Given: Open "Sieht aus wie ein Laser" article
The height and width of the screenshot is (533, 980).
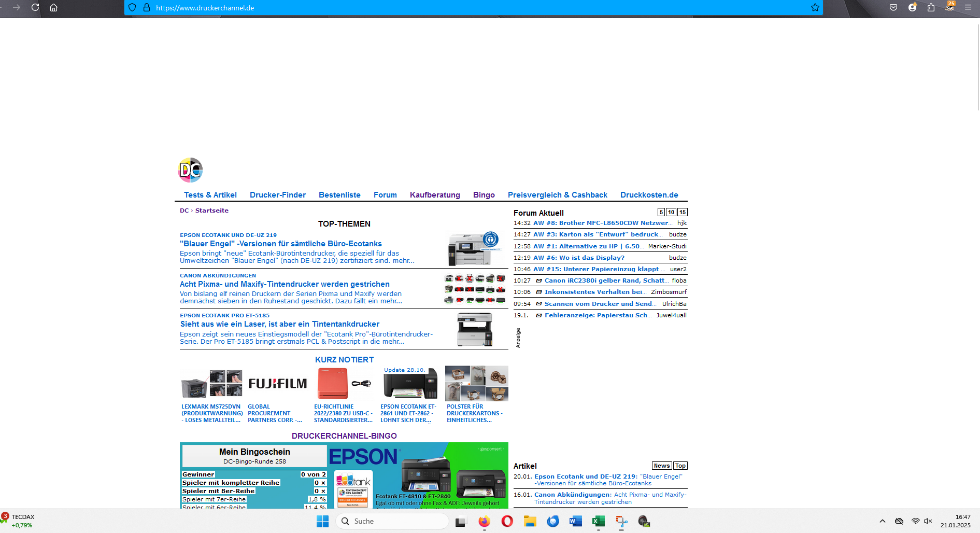Looking at the screenshot, I should click(x=280, y=324).
